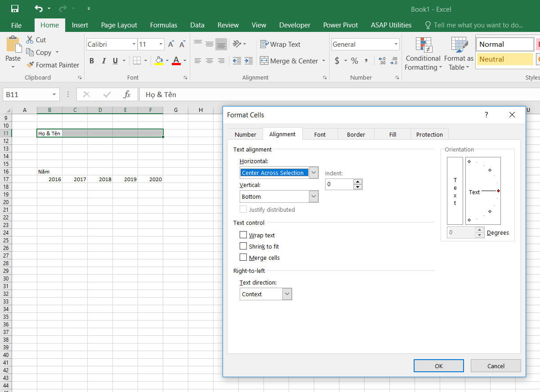This screenshot has width=540, height=392.
Task: Click the Help question mark in dialog
Action: tap(486, 115)
